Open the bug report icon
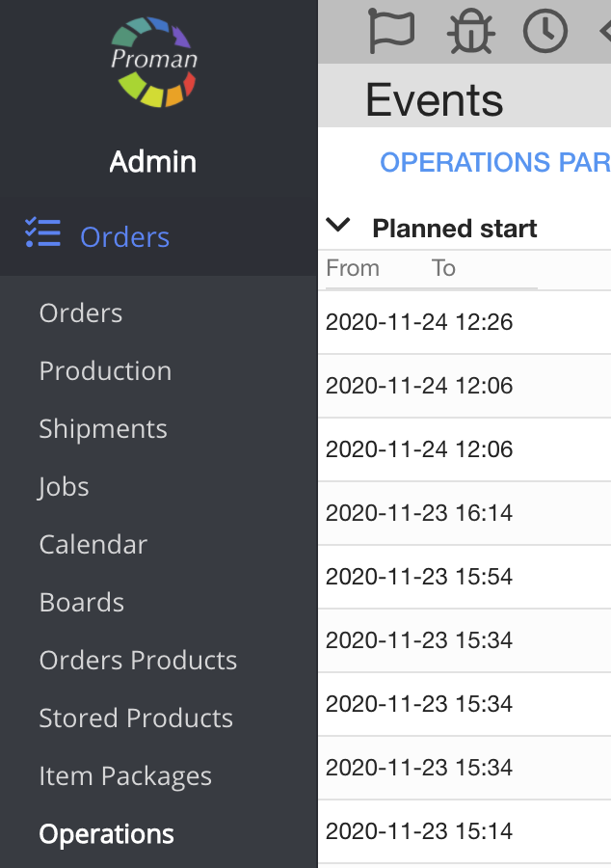611x868 pixels. [471, 31]
